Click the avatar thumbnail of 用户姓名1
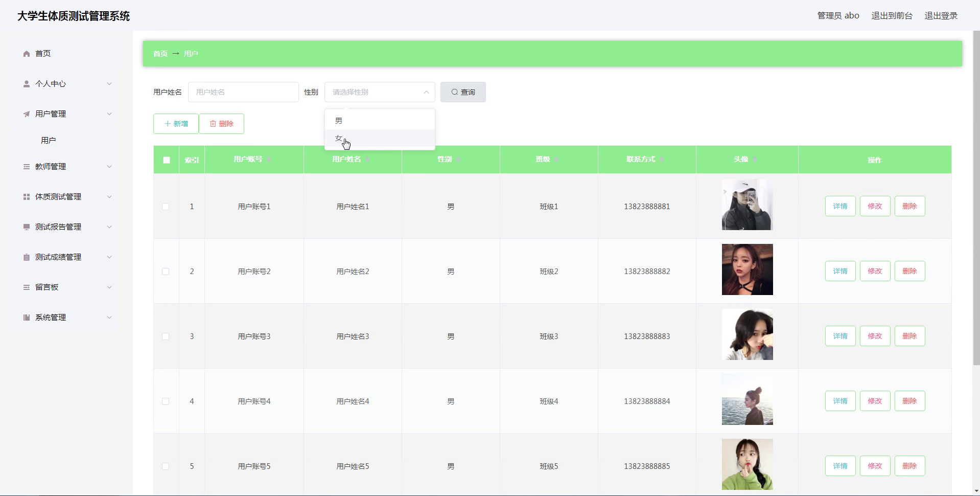Viewport: 980px width, 496px height. (747, 205)
